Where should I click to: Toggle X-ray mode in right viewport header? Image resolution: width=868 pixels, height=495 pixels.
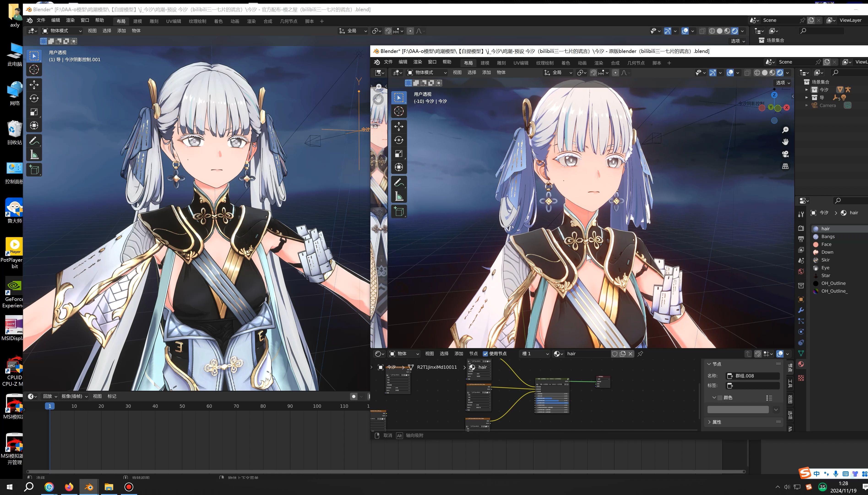747,73
